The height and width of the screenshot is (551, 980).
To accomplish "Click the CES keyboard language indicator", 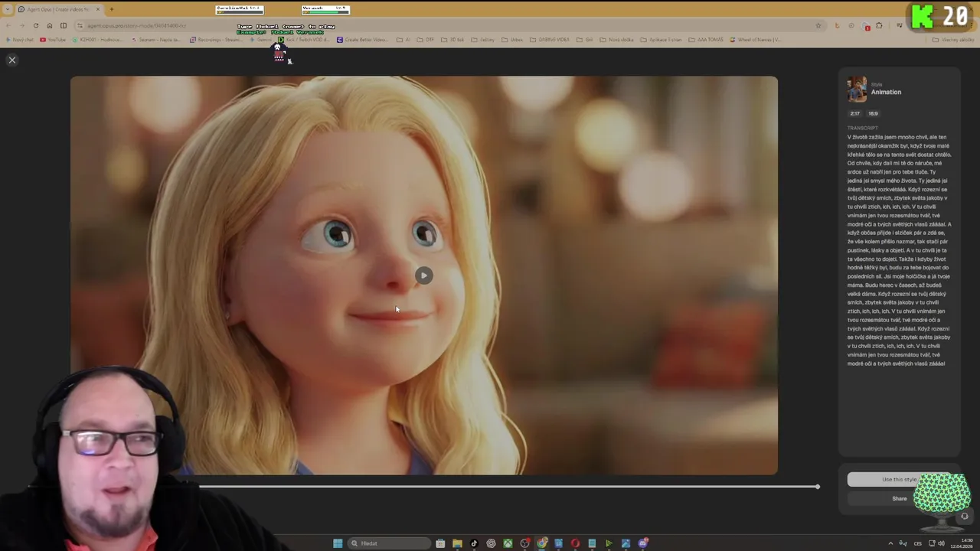I will pyautogui.click(x=917, y=543).
